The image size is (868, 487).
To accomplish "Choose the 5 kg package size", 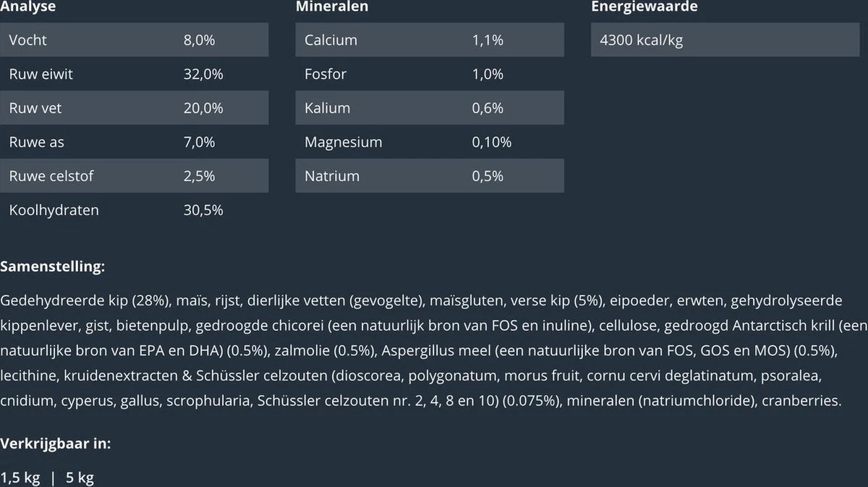I will 80,478.
